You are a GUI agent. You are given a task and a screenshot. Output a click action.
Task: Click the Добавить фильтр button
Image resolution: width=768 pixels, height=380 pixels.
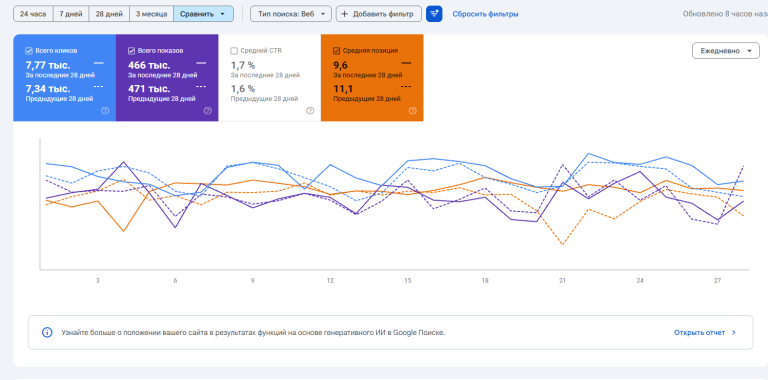tap(379, 14)
